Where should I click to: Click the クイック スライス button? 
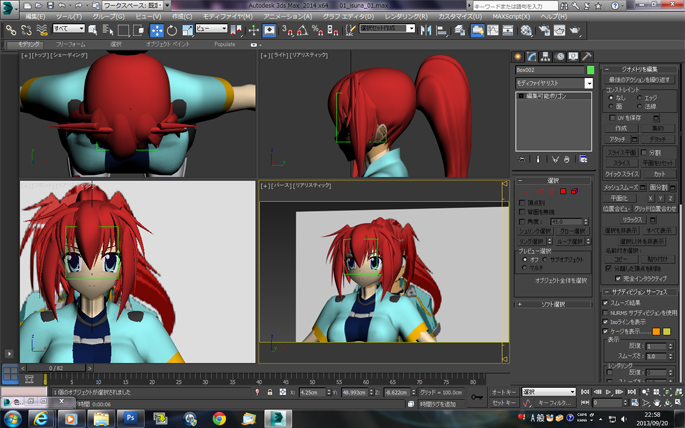point(622,174)
